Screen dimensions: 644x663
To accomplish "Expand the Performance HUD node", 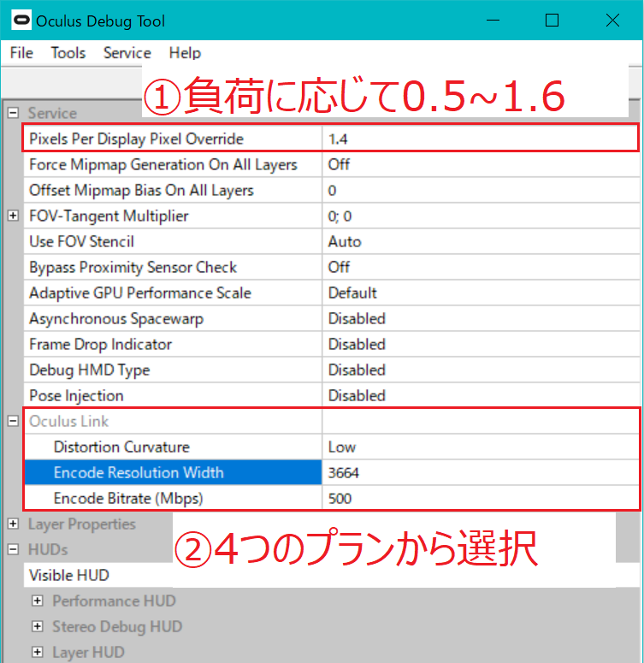I will pos(38,601).
